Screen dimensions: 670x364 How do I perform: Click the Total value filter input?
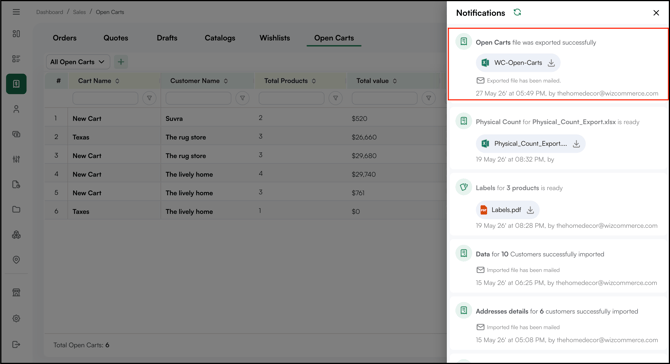pos(385,98)
